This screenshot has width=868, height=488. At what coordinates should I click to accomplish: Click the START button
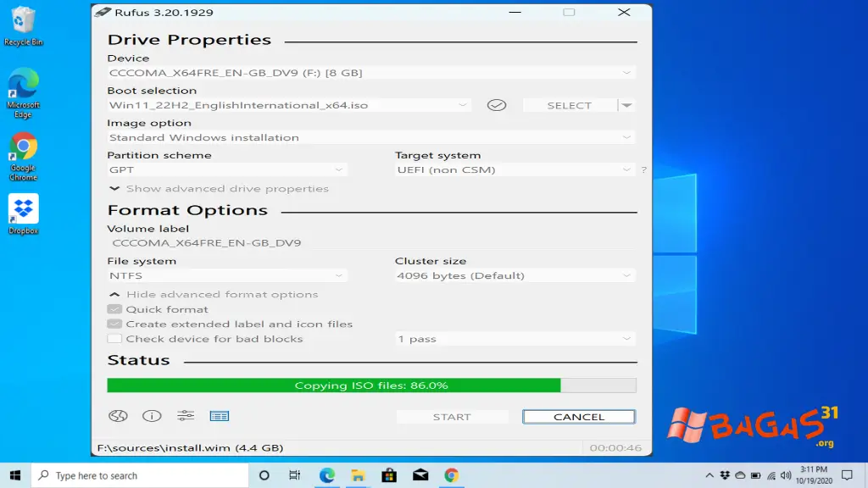click(x=452, y=417)
